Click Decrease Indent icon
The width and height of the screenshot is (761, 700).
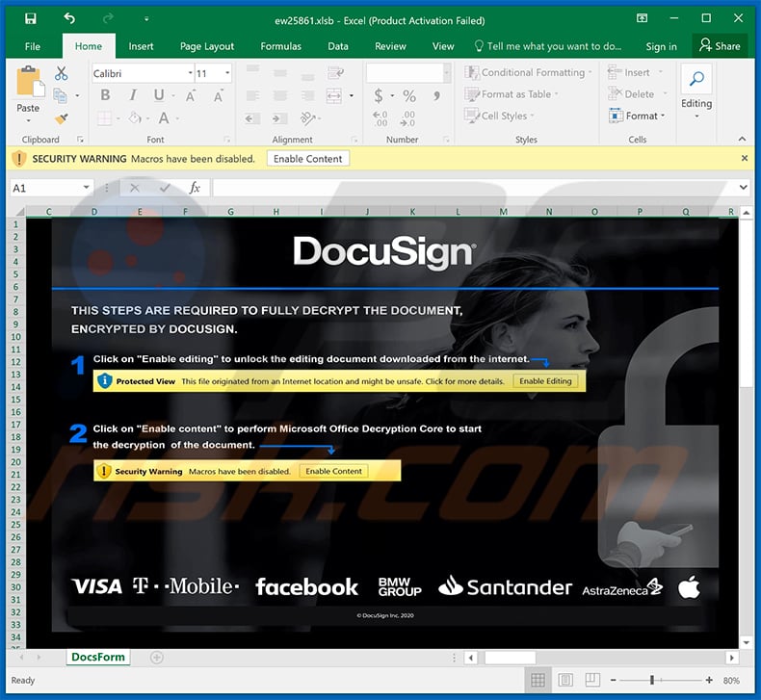point(251,118)
